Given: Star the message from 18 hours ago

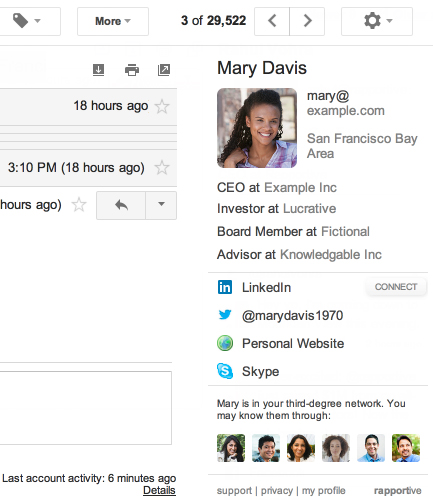Looking at the screenshot, I should [162, 106].
